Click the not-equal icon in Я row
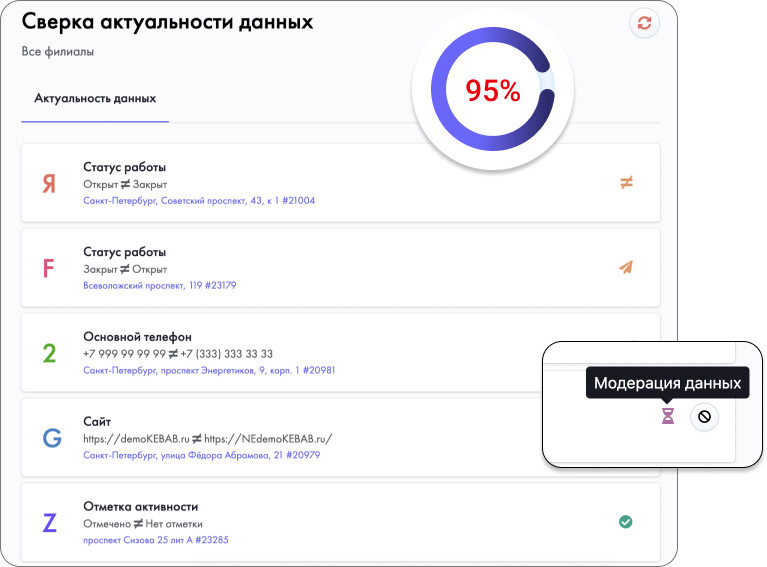 (626, 182)
